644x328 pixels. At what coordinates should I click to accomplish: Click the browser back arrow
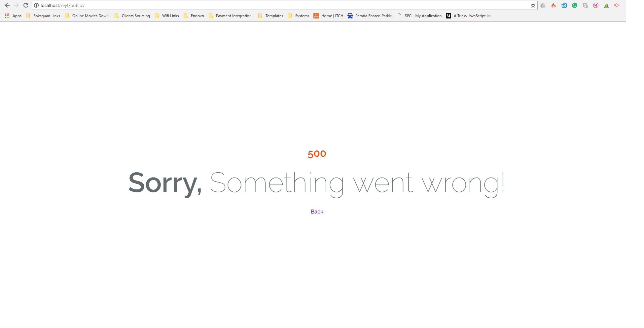point(7,5)
